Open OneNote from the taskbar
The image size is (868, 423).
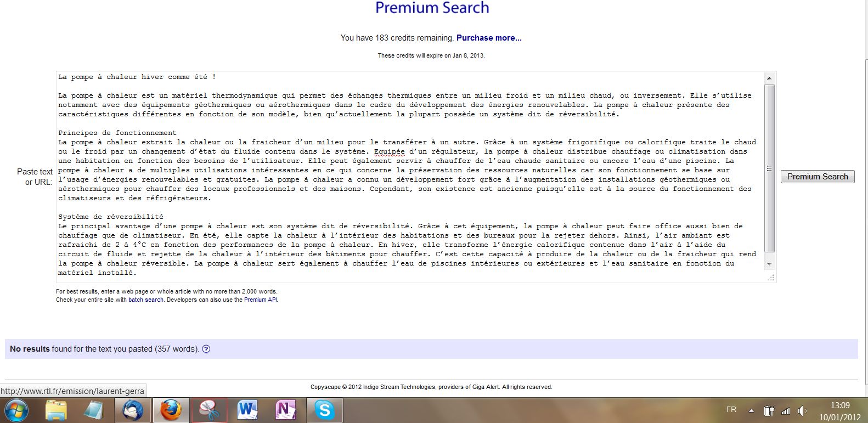click(286, 410)
